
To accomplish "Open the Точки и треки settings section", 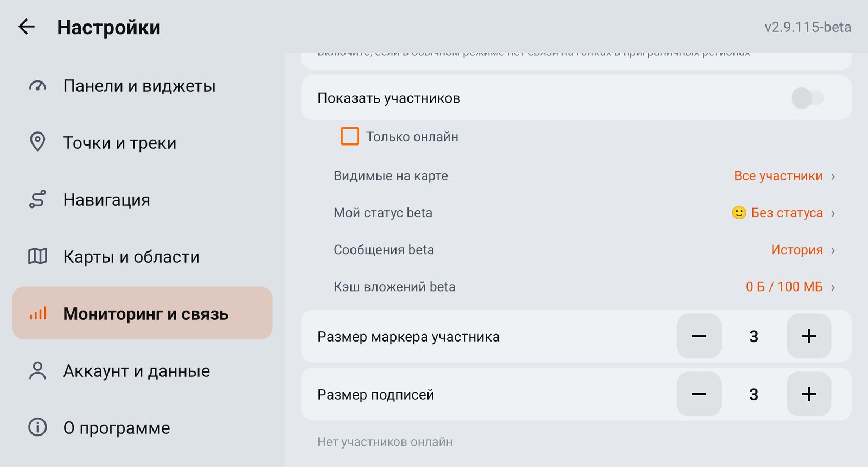I will coord(142,143).
